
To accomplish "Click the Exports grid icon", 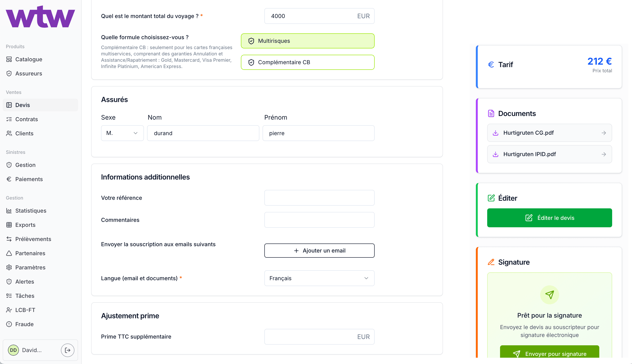I will 9,225.
